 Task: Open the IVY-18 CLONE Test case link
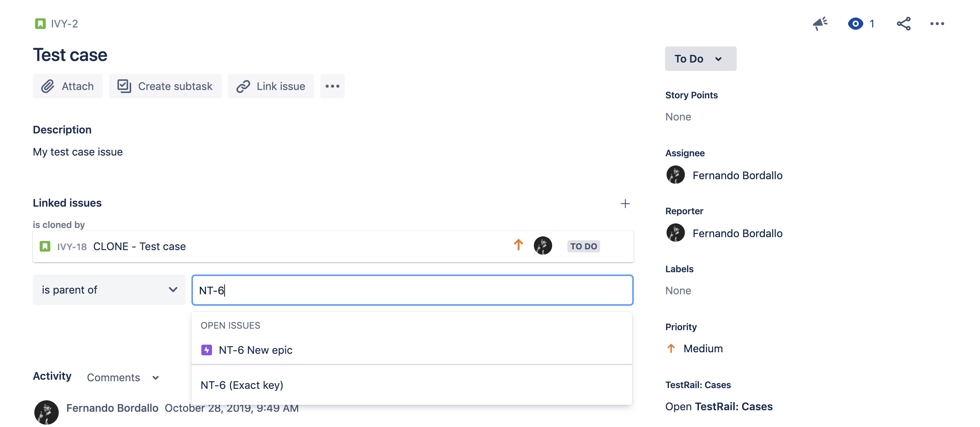coord(140,246)
